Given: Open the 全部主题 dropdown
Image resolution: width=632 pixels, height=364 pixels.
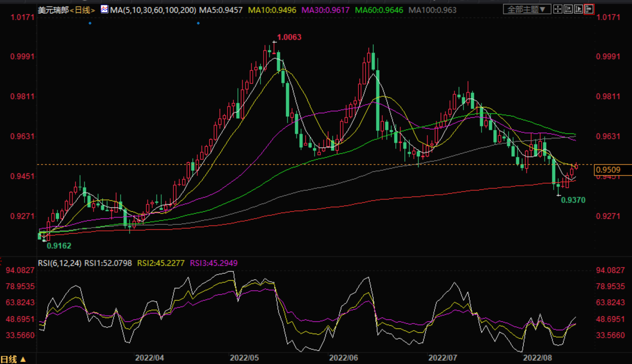Looking at the screenshot, I should point(527,9).
